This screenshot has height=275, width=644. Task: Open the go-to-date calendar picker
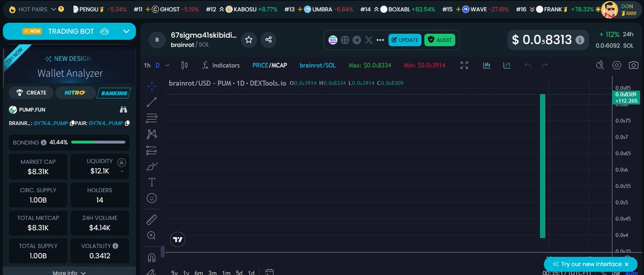coord(269,272)
